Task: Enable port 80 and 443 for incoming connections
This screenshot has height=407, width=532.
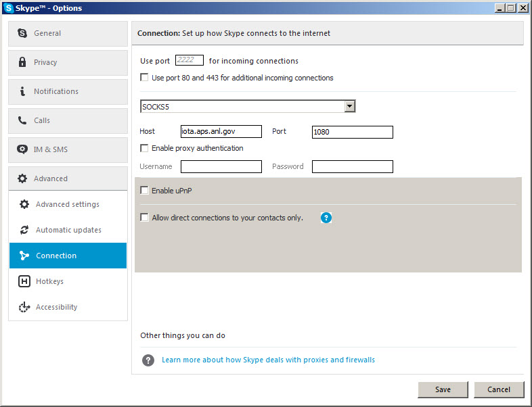Action: coord(144,78)
